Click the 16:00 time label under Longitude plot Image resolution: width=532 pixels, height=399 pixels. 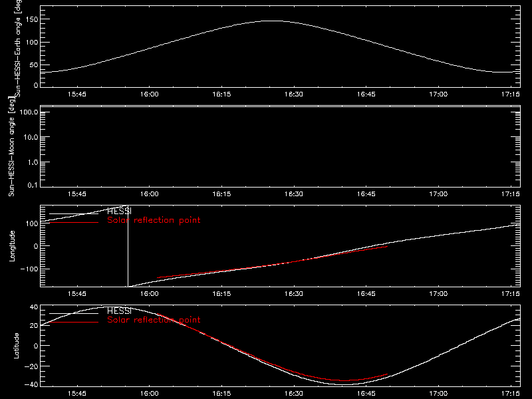click(149, 294)
